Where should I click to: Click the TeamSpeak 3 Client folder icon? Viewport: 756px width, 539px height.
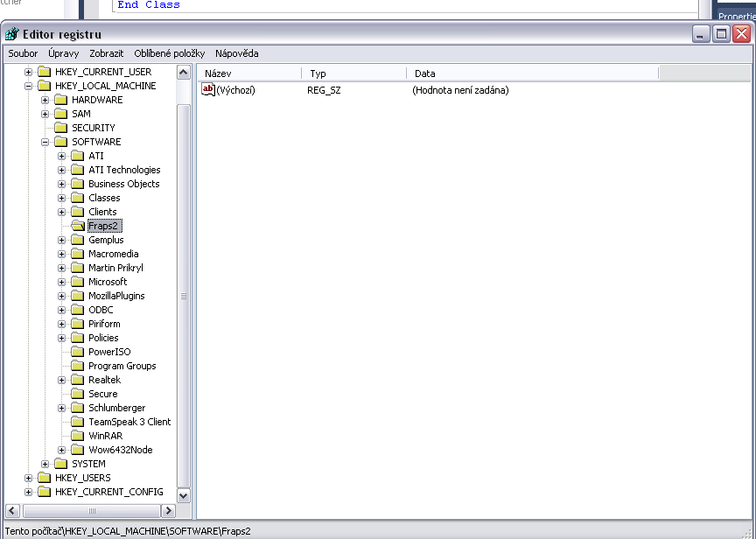(78, 422)
